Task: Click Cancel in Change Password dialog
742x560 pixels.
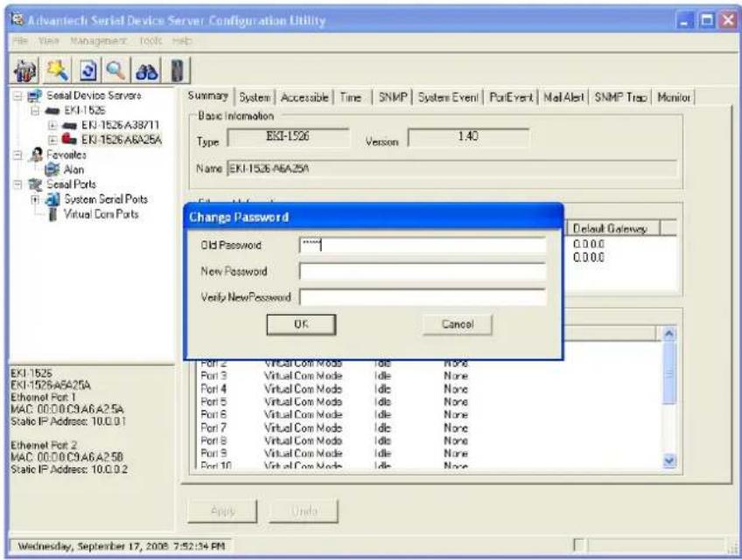Action: tap(458, 325)
